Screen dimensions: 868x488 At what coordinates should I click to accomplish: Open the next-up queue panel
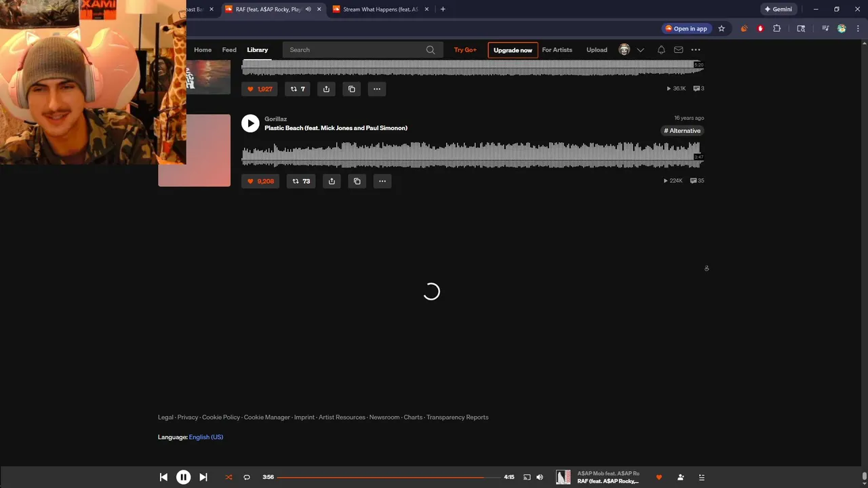click(701, 477)
